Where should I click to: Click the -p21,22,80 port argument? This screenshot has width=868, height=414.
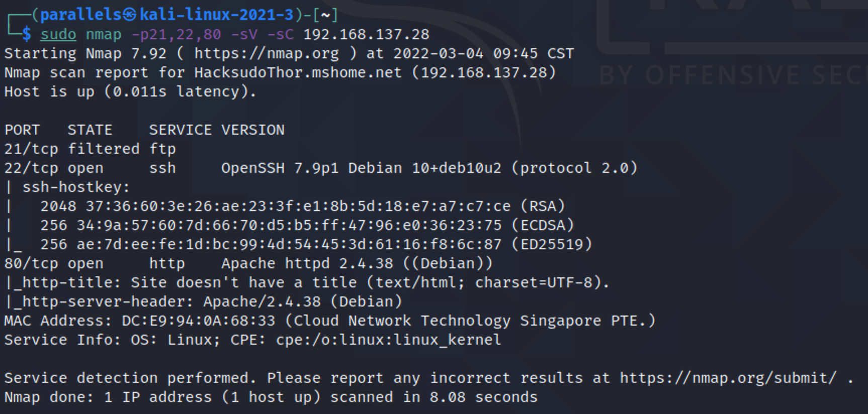point(176,34)
